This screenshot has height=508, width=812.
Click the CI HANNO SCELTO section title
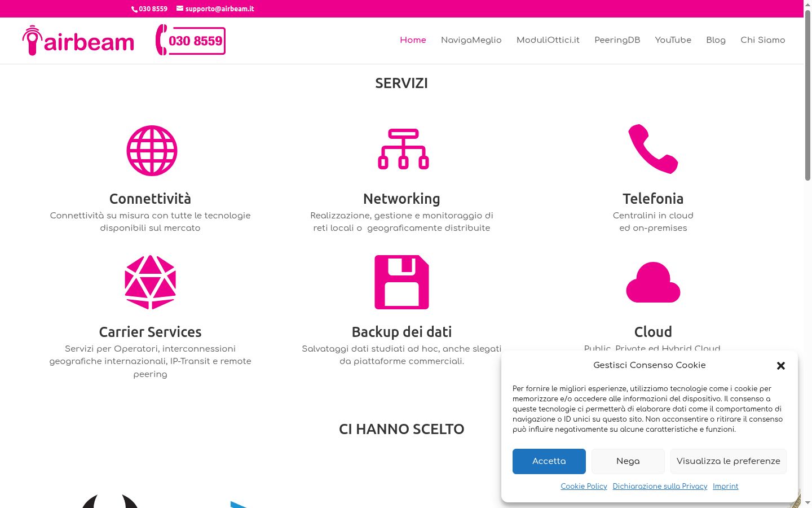pyautogui.click(x=401, y=429)
